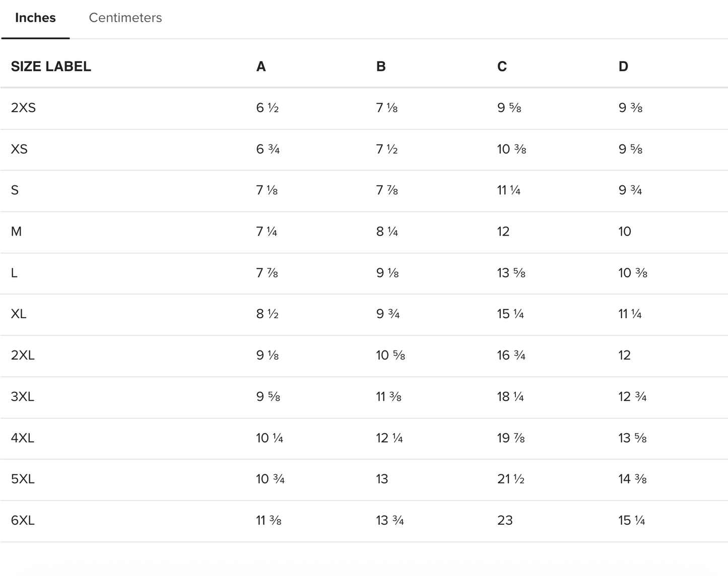Switch to the Centimeters tab

(x=125, y=18)
